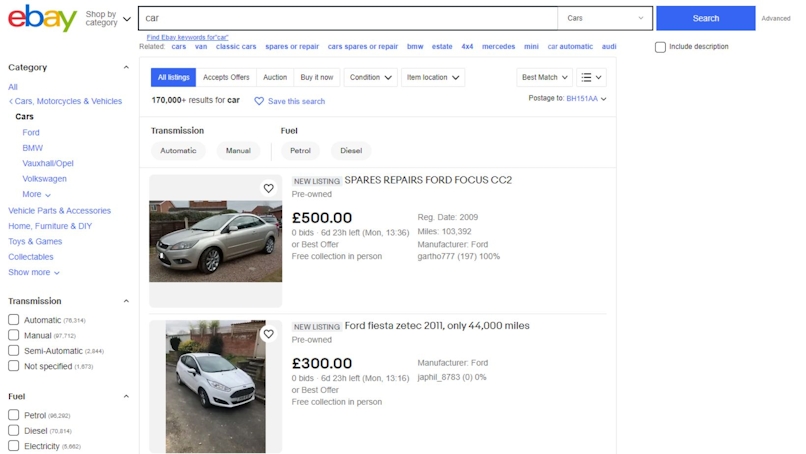Click into the search input field
This screenshot has width=806, height=454.
[x=348, y=19]
